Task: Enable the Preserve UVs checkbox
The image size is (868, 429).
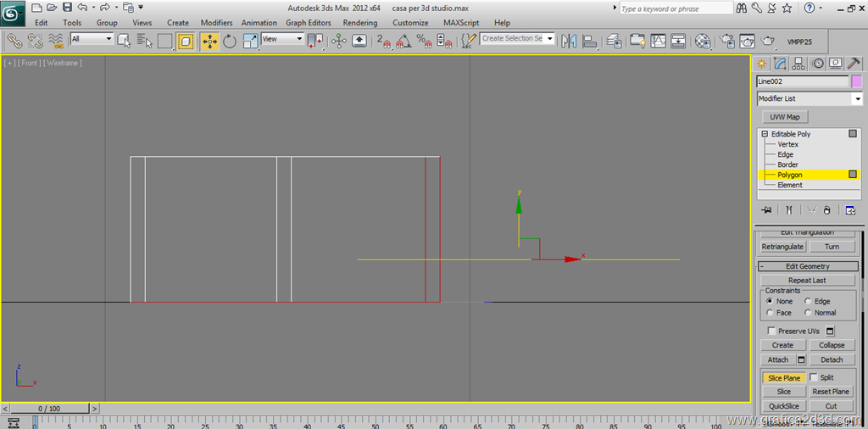Action: 771,331
